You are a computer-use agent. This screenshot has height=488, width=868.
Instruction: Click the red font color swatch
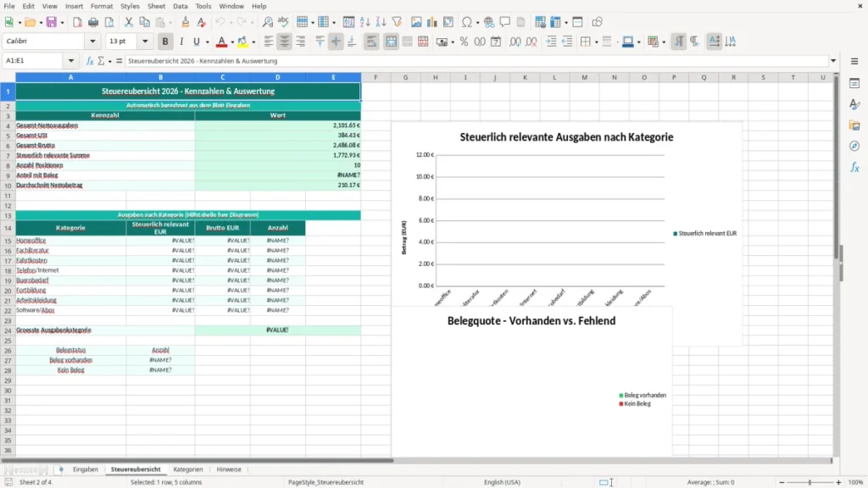[221, 42]
